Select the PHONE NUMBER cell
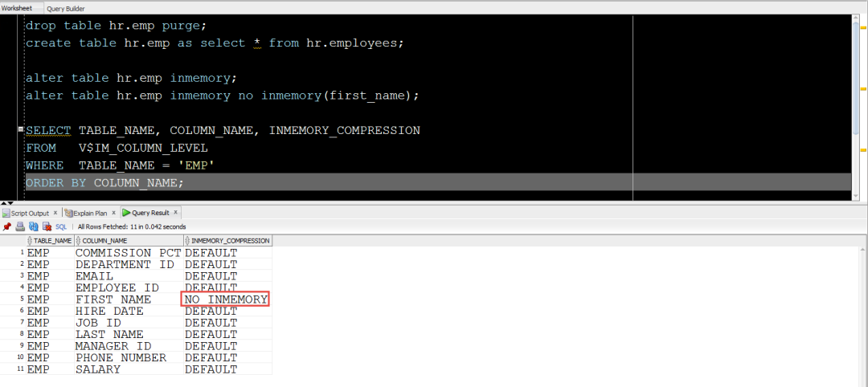Image resolution: width=868 pixels, height=387 pixels. tap(129, 358)
